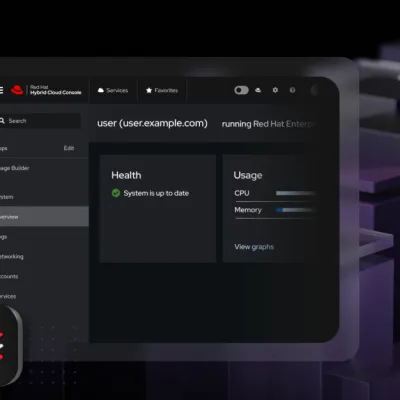The width and height of the screenshot is (400, 400).
Task: Click the Edit link in sidebar
Action: [69, 148]
